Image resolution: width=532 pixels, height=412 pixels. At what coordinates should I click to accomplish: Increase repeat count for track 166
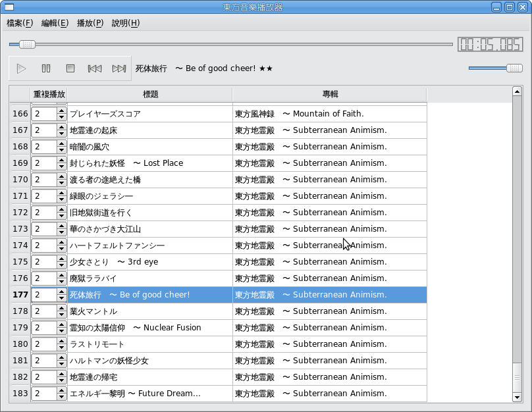pyautogui.click(x=62, y=111)
